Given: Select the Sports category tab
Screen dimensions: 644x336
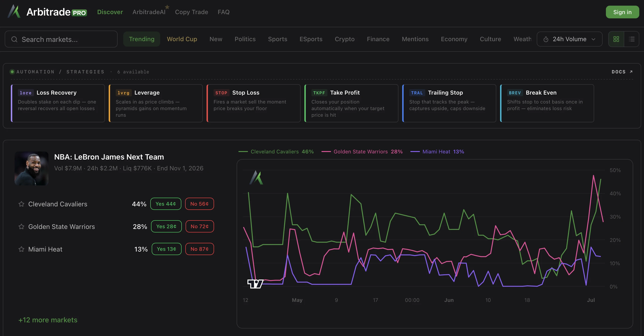Looking at the screenshot, I should pyautogui.click(x=278, y=39).
